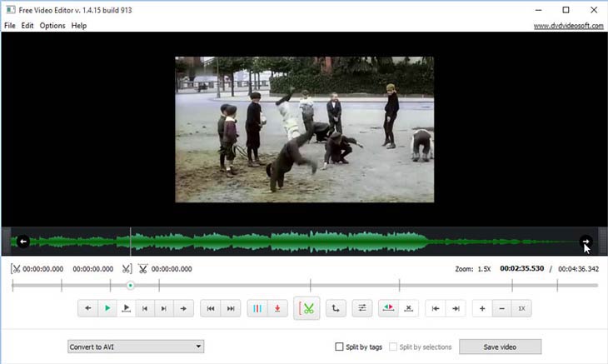The image size is (608, 364).
Task: Open the sliders settings icon
Action: (x=362, y=308)
